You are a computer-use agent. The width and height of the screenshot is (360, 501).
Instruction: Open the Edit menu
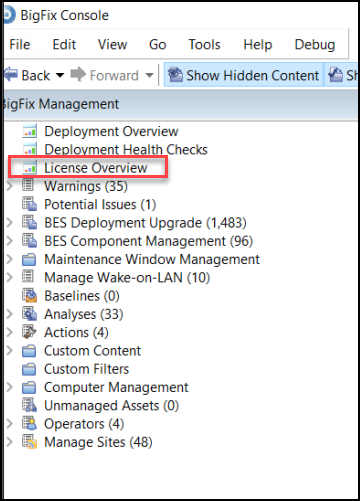[64, 44]
